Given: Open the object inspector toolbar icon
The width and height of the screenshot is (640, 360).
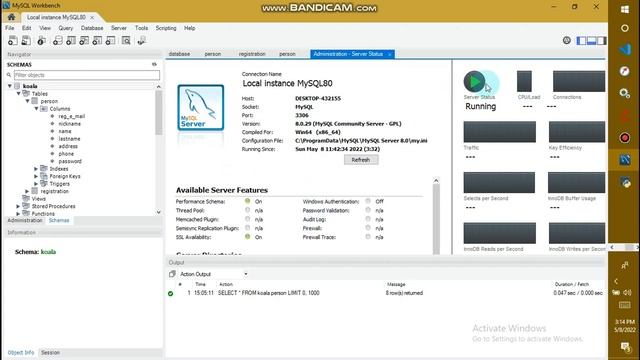Looking at the screenshot, I should (41, 40).
